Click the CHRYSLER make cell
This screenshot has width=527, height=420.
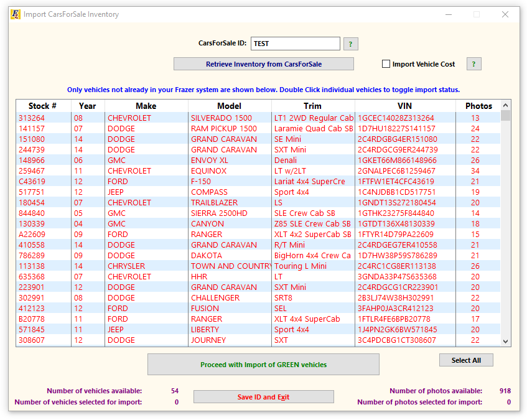[126, 266]
